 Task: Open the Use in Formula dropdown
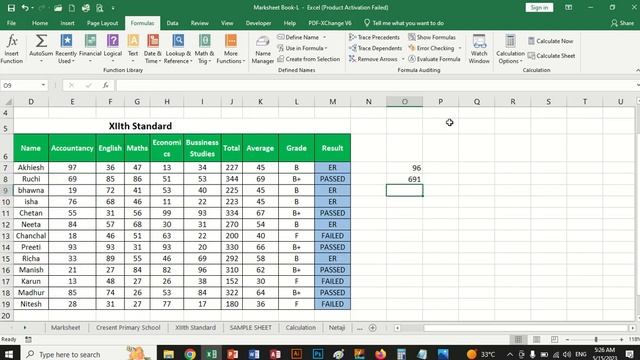click(x=302, y=48)
